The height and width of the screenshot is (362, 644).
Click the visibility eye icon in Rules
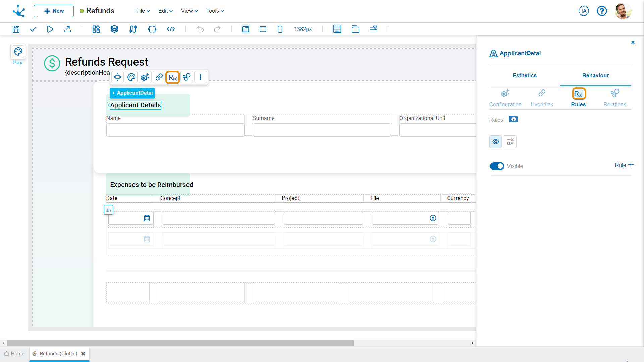495,142
